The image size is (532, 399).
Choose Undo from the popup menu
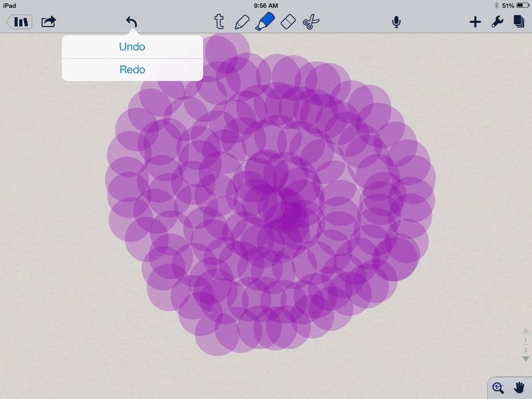[132, 47]
